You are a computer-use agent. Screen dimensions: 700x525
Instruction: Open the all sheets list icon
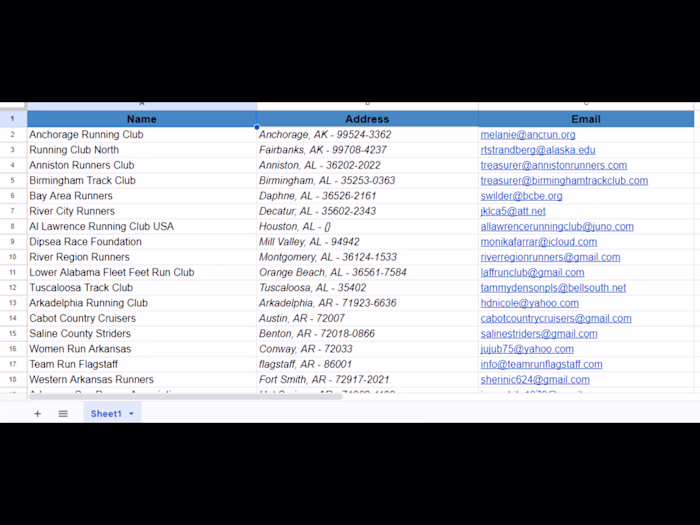click(63, 414)
